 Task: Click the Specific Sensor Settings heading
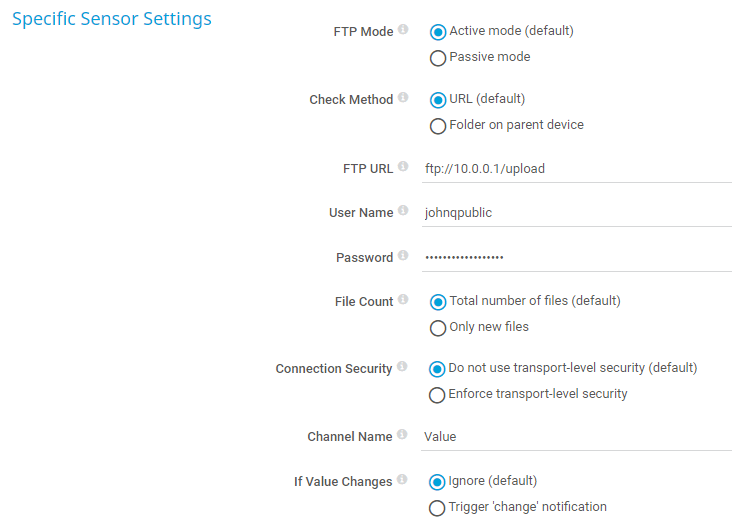(x=111, y=19)
